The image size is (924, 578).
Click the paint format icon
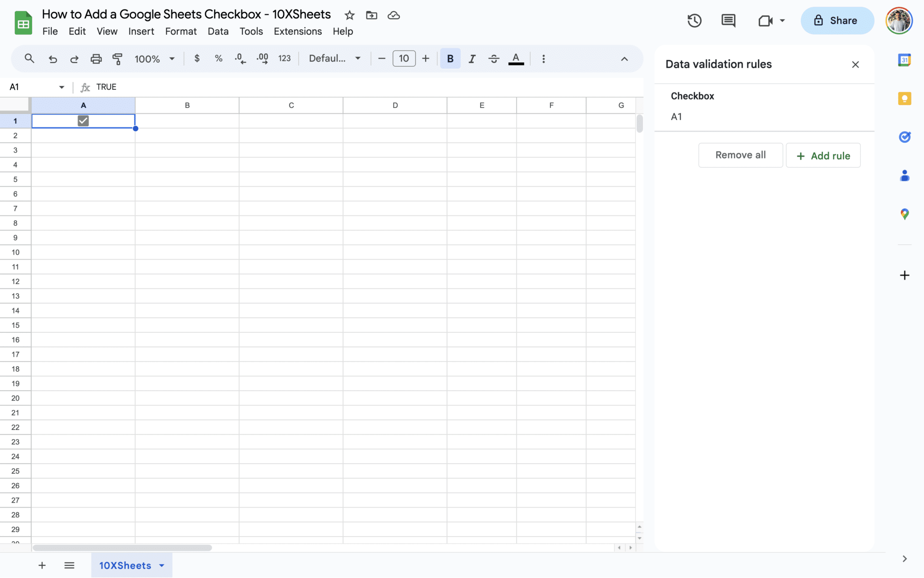[x=117, y=59]
